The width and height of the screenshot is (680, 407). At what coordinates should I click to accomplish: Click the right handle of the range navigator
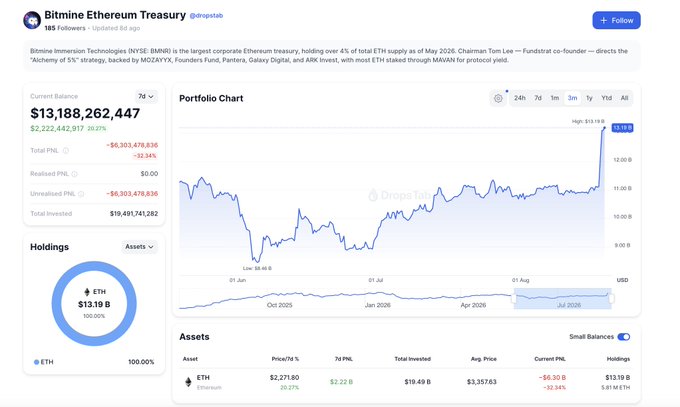[611, 299]
